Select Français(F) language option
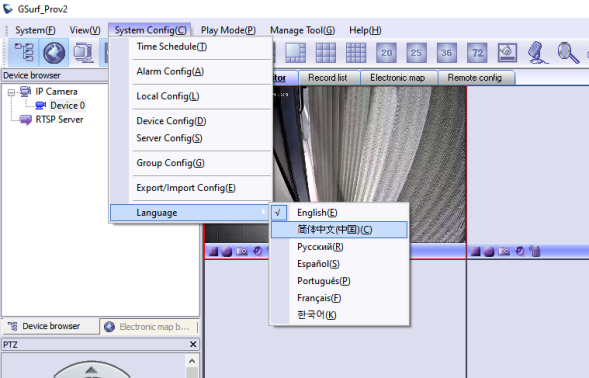This screenshot has height=378, width=589. click(x=339, y=298)
